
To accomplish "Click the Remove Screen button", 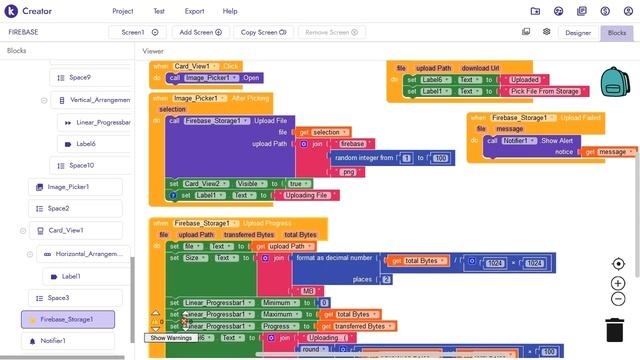I will pyautogui.click(x=331, y=32).
